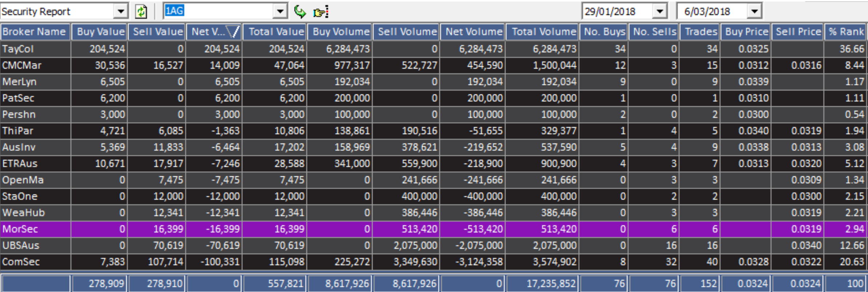Click the highlighted MorSec broker name
Screen dimensions: 868x292
tap(20, 229)
